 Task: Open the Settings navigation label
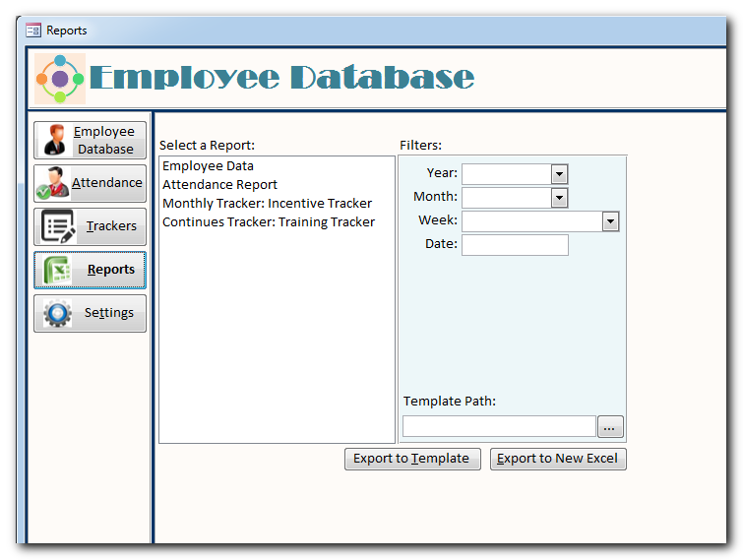click(x=109, y=313)
